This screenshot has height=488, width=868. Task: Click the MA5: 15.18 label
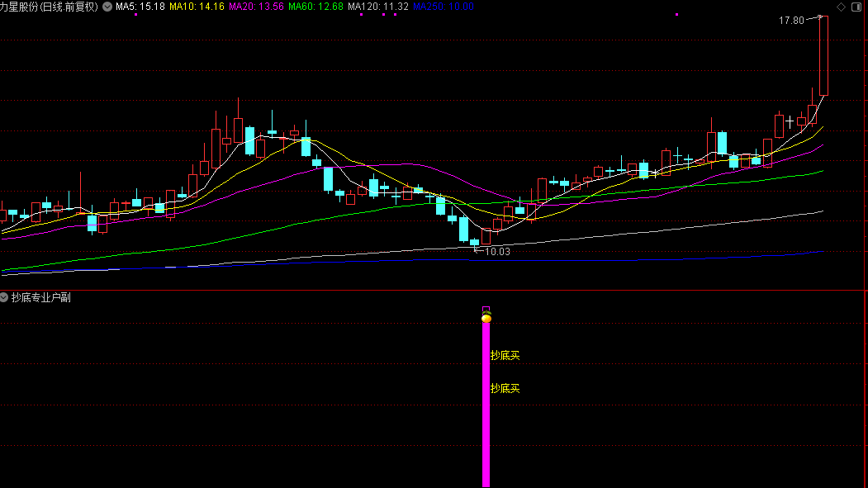(x=140, y=7)
